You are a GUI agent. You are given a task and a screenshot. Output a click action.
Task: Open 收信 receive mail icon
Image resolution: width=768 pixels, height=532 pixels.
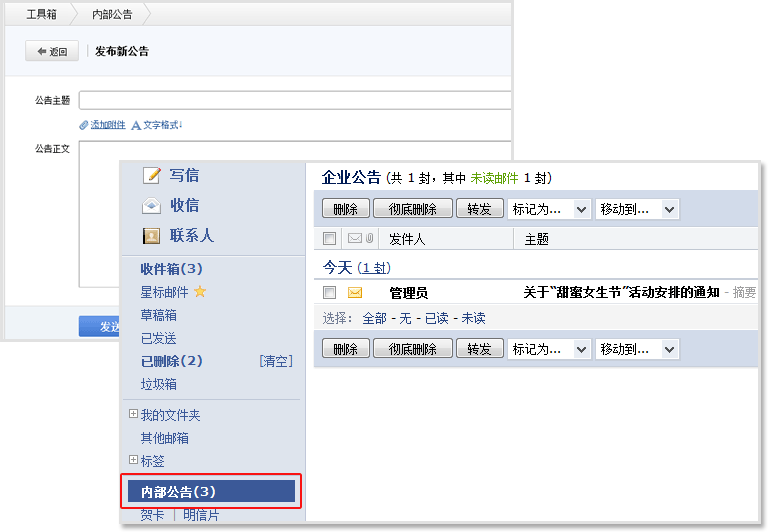pos(152,206)
